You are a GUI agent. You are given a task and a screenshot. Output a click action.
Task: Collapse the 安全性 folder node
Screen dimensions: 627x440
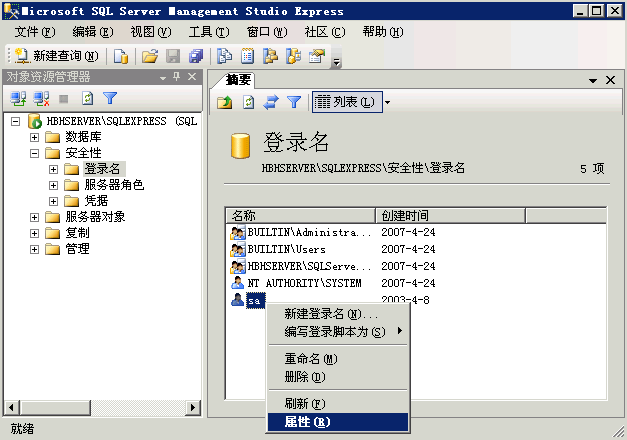(34, 153)
